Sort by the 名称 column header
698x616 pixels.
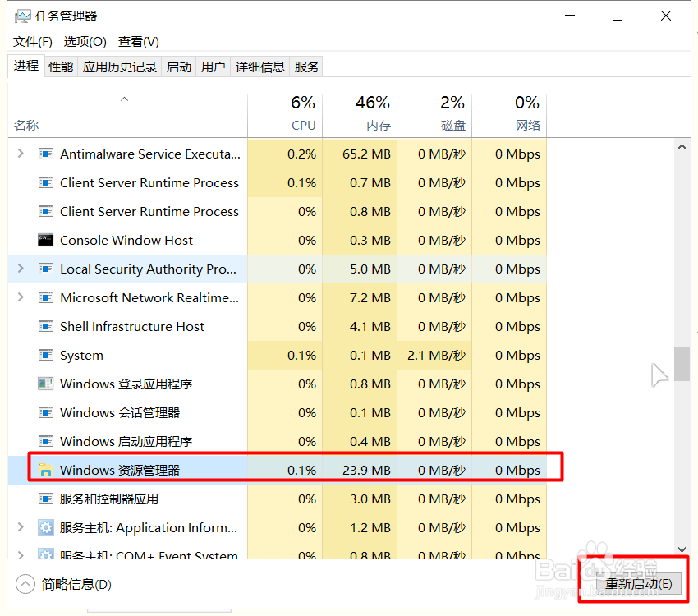128,115
